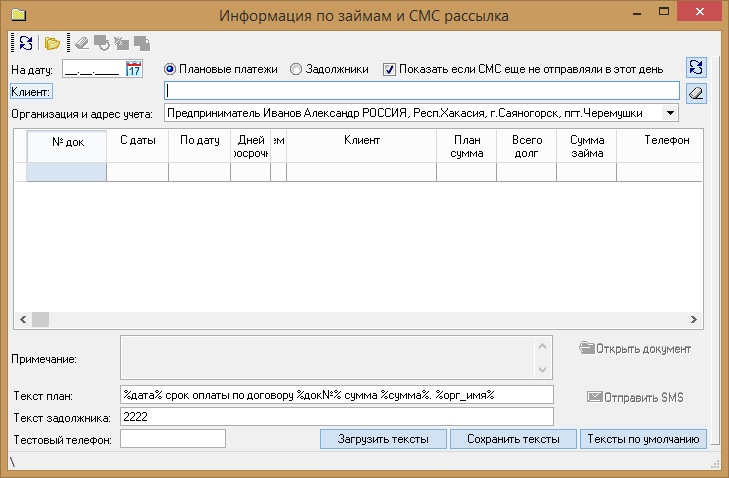This screenshot has height=478, width=729.
Task: Open the calendar picker next to the date field
Action: (x=134, y=69)
